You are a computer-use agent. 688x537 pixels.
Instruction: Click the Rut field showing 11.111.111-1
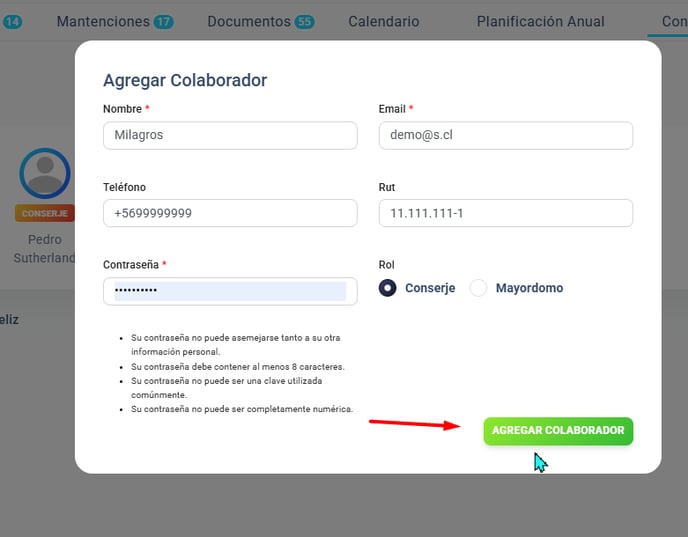point(505,213)
